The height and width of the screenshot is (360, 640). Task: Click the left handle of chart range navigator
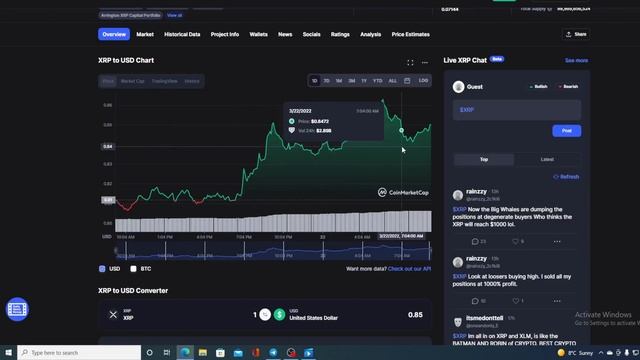116,250
